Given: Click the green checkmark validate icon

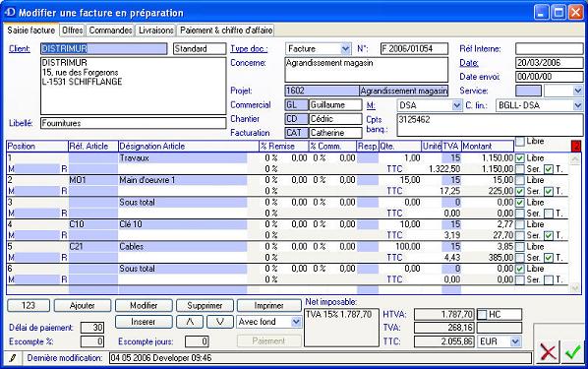Looking at the screenshot, I should (x=573, y=352).
